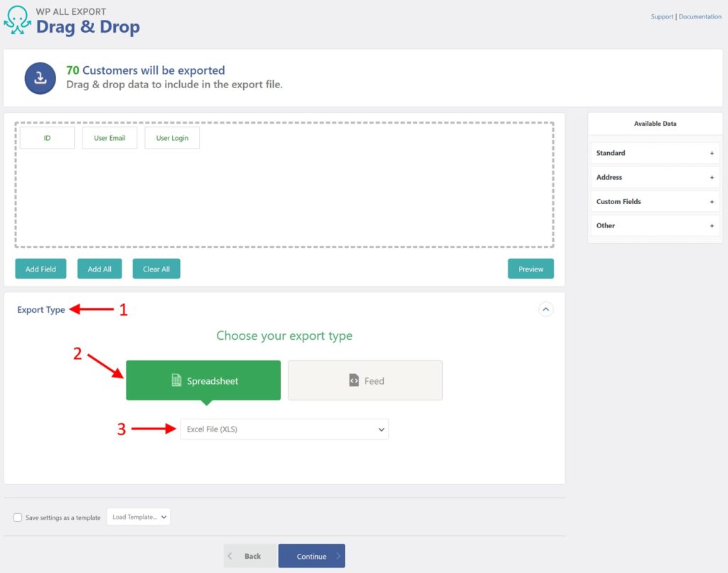Toggle the export type to Feed

365,380
